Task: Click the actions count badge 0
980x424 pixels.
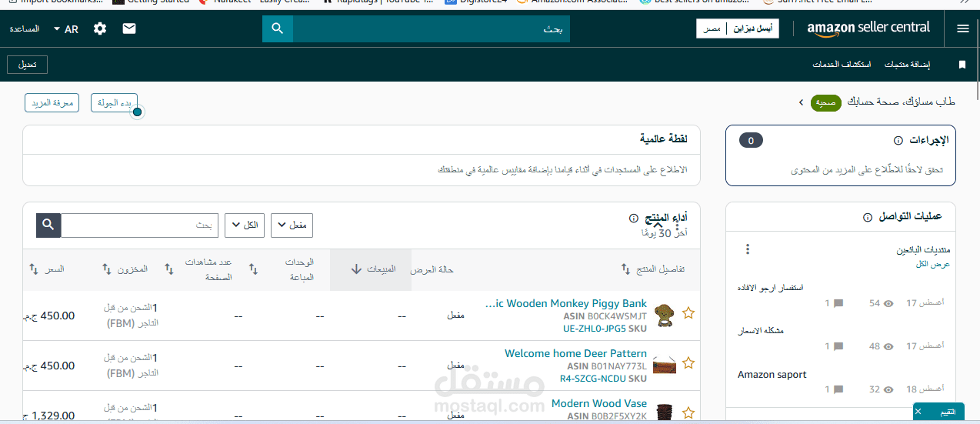Action: tap(751, 140)
